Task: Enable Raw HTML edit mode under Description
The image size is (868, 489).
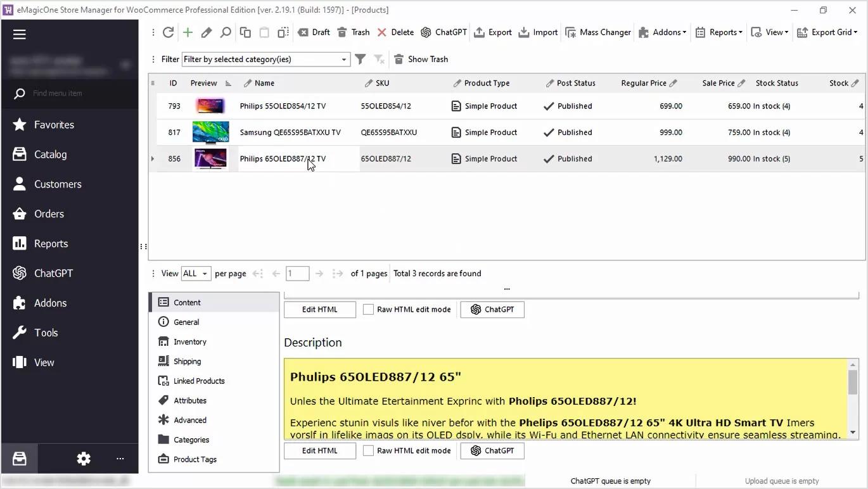Action: point(368,450)
